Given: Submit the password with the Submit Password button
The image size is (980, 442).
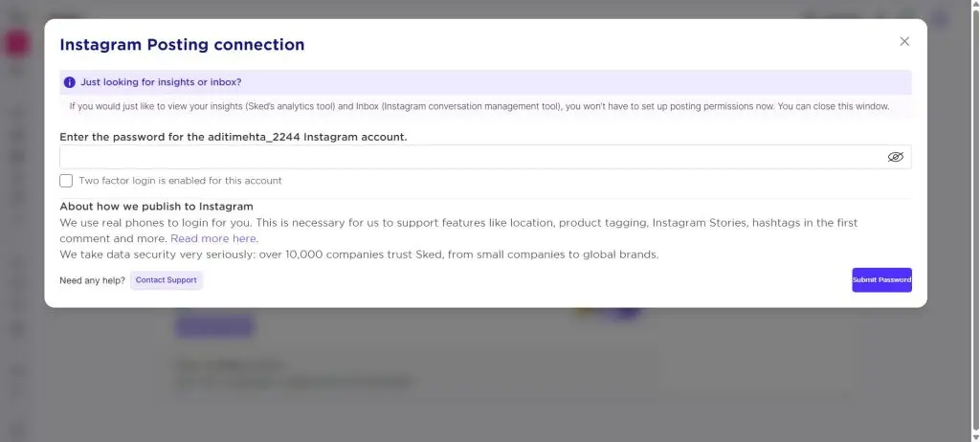Looking at the screenshot, I should 881,280.
